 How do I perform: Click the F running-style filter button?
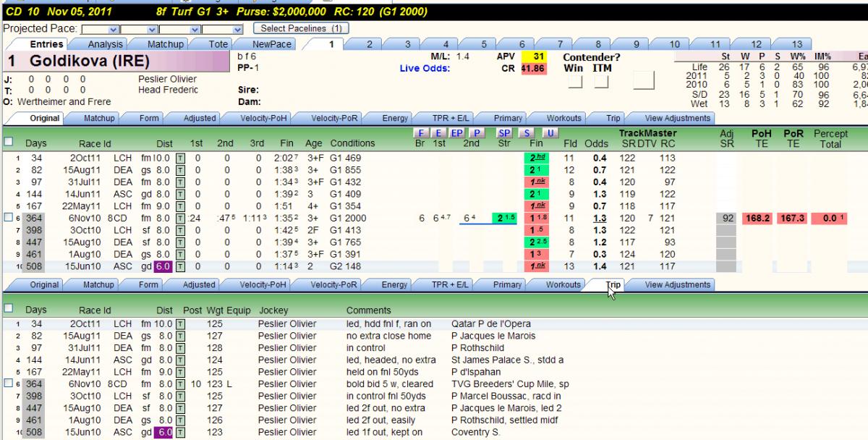pos(422,133)
